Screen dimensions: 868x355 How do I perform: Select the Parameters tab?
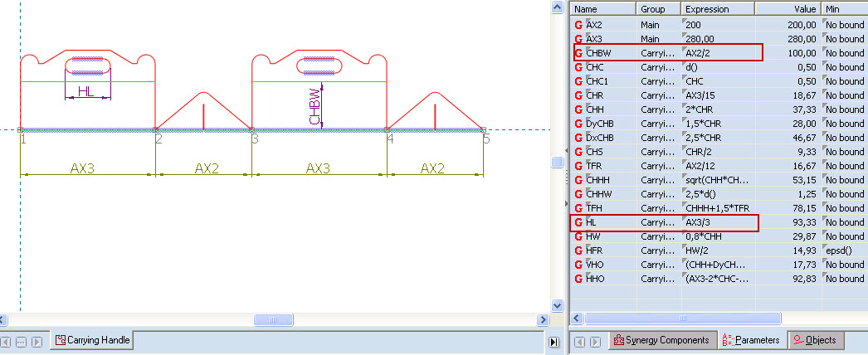[x=750, y=340]
